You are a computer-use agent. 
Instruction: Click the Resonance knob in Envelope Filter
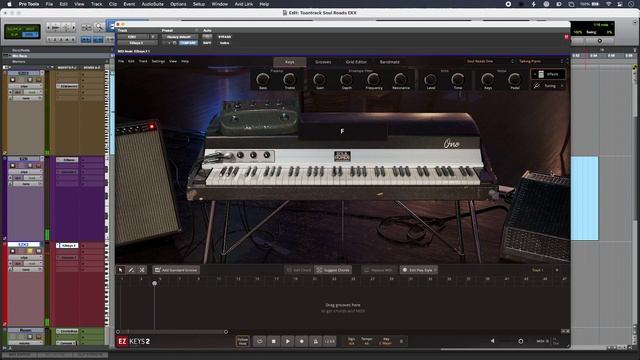pyautogui.click(x=400, y=79)
